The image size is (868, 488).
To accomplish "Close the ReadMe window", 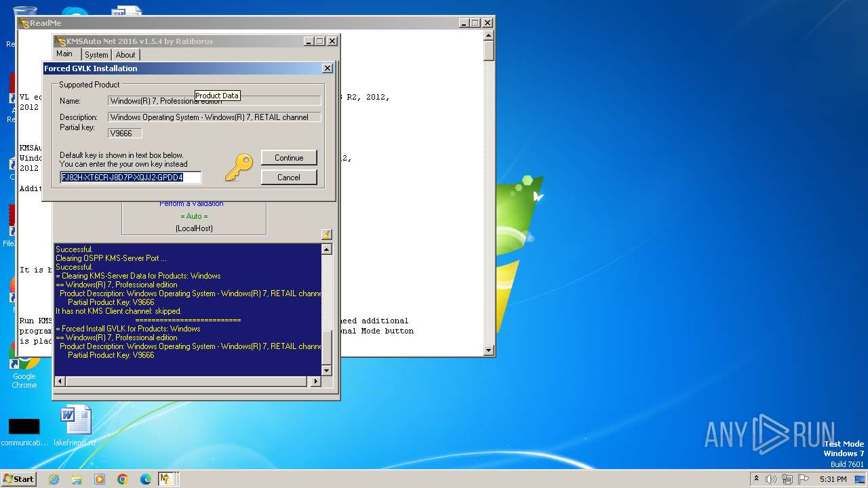I will [487, 23].
